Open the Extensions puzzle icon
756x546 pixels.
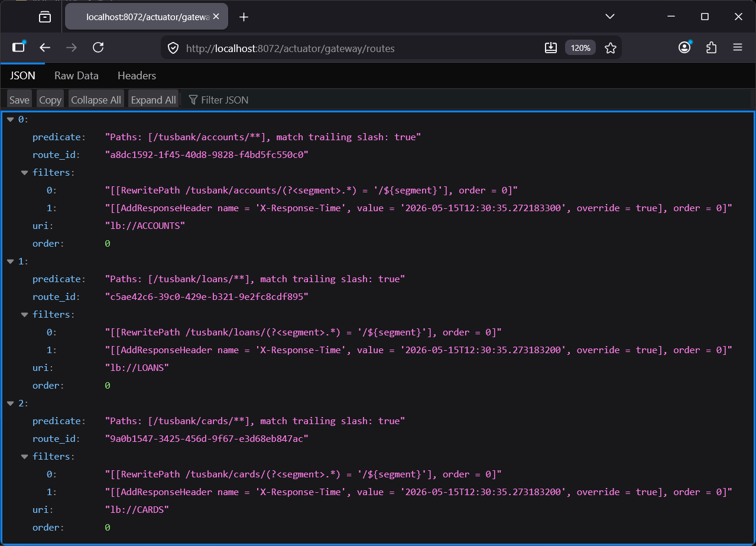tap(711, 48)
